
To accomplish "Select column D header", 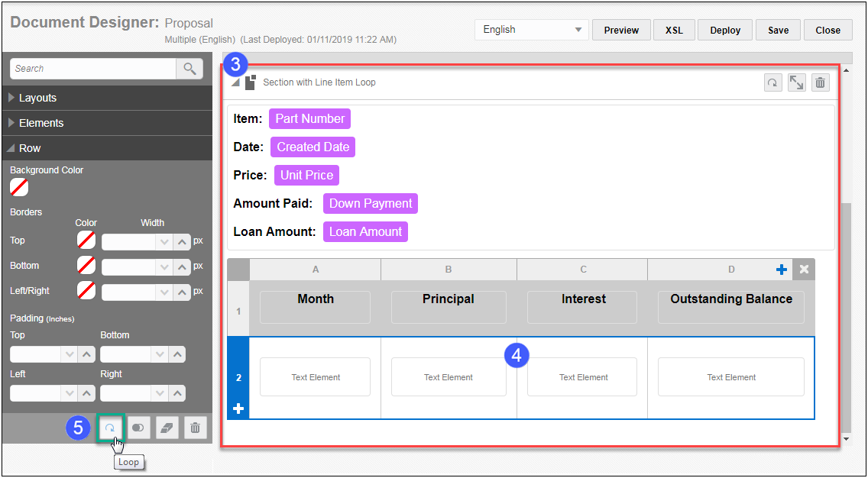I will coord(730,270).
